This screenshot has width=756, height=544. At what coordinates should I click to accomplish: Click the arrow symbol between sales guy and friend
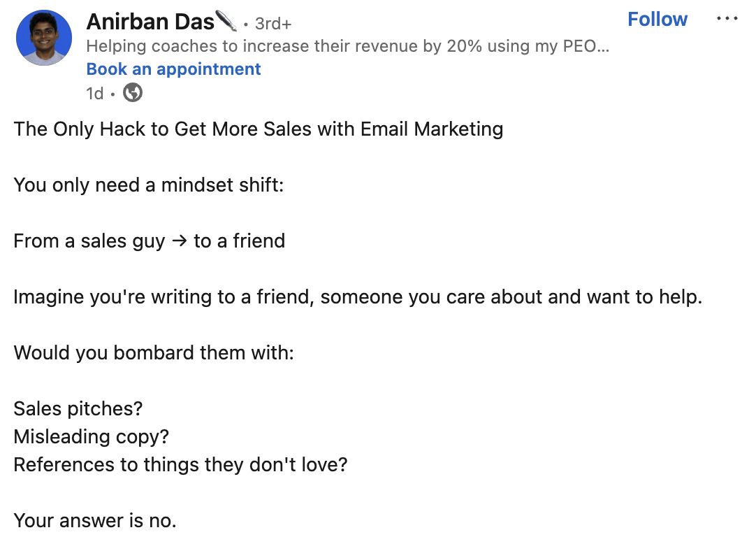coord(180,241)
